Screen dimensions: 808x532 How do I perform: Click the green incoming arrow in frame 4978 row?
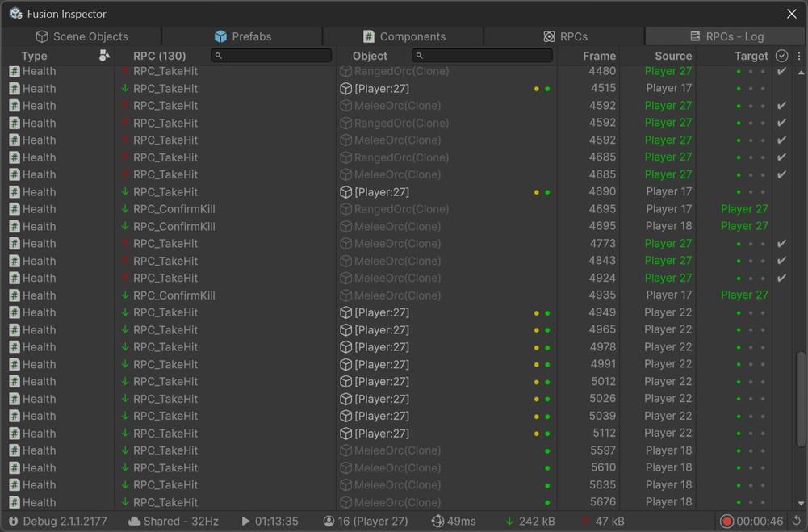tap(124, 346)
